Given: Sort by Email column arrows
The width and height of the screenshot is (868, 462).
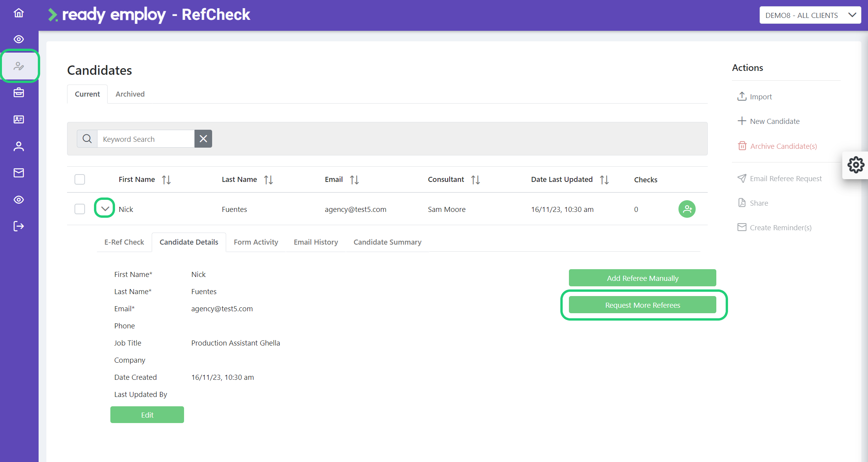Looking at the screenshot, I should (x=354, y=180).
